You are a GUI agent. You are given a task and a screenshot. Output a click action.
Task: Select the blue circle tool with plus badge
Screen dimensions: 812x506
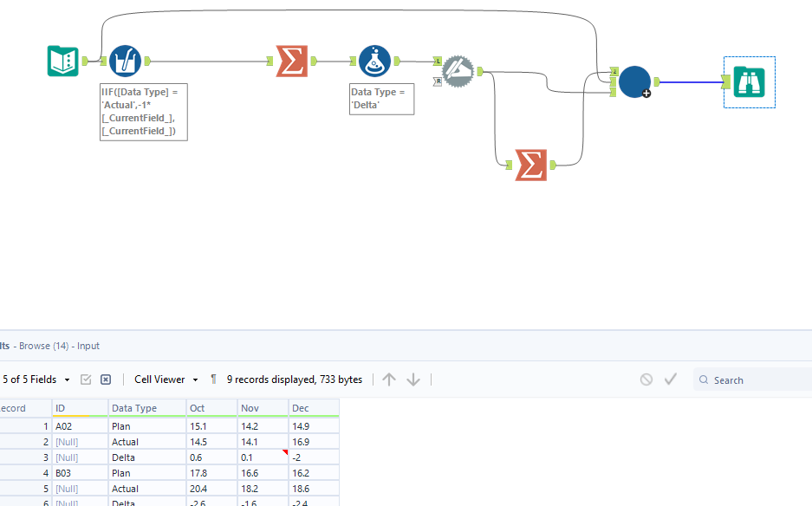point(635,82)
